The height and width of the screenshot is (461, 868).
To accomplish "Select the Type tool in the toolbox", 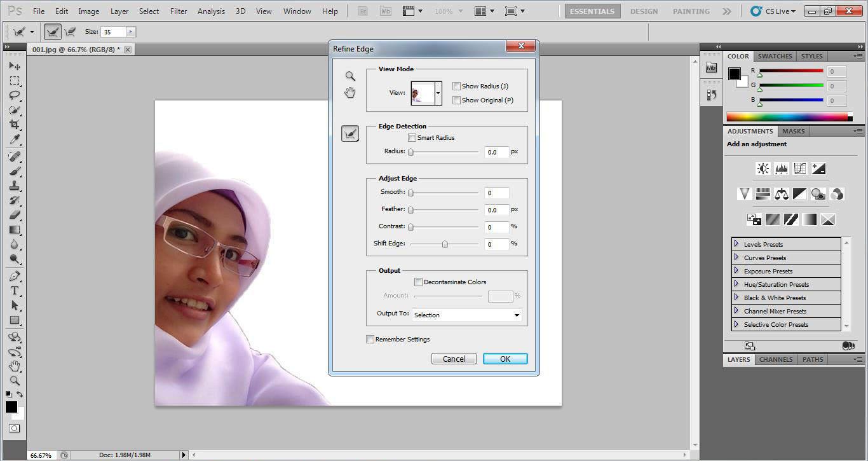I will [15, 291].
